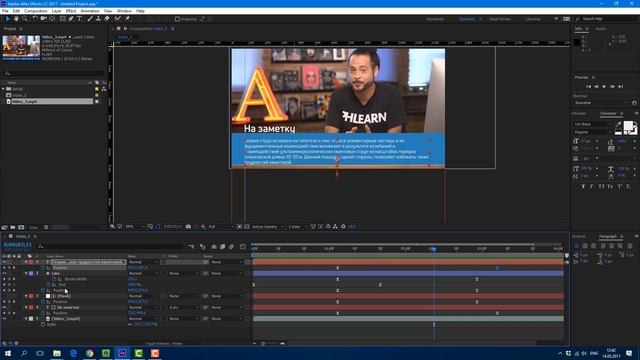The height and width of the screenshot is (360, 640).
Task: Hide the Line layer using eye toggle
Action: click(x=4, y=273)
